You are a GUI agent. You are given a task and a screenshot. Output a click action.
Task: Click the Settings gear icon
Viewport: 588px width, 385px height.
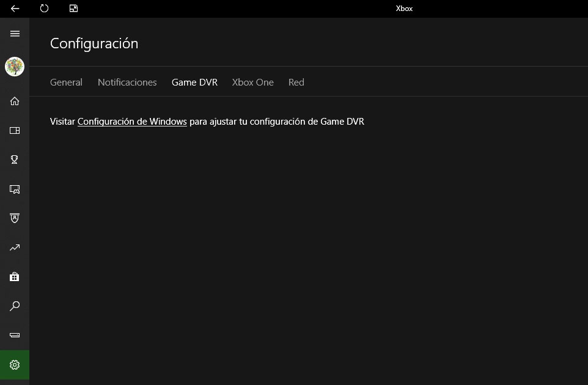[x=15, y=365]
